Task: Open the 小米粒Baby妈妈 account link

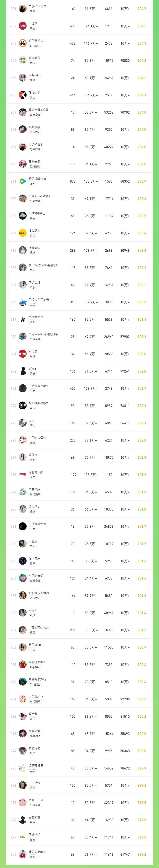Action: (39, 196)
